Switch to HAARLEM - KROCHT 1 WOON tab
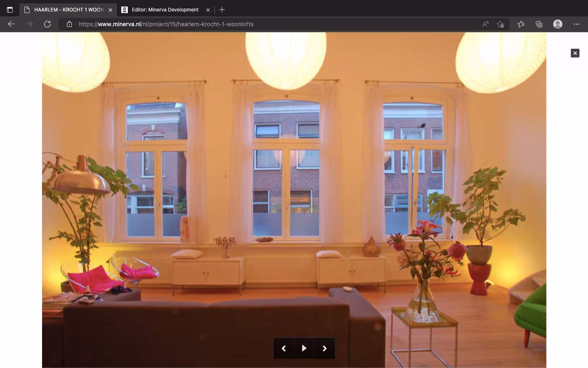Viewport: 588px width, 368px height. tap(68, 10)
